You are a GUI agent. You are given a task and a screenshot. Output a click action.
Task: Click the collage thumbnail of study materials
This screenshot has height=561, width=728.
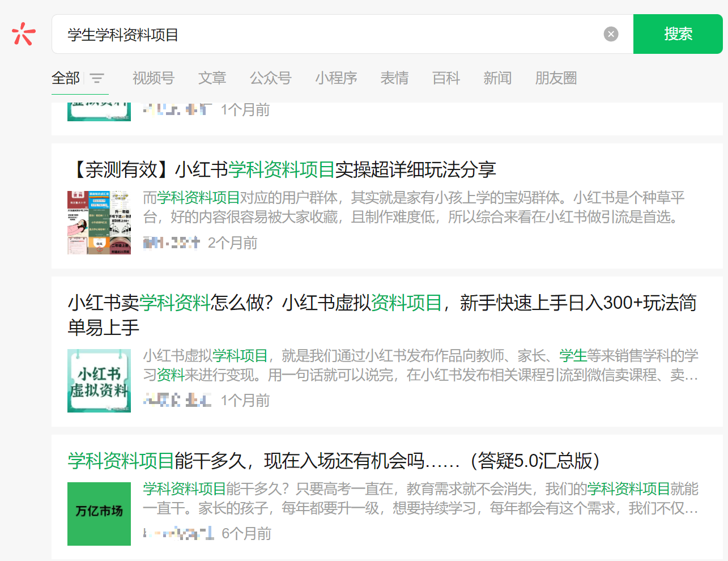(99, 223)
